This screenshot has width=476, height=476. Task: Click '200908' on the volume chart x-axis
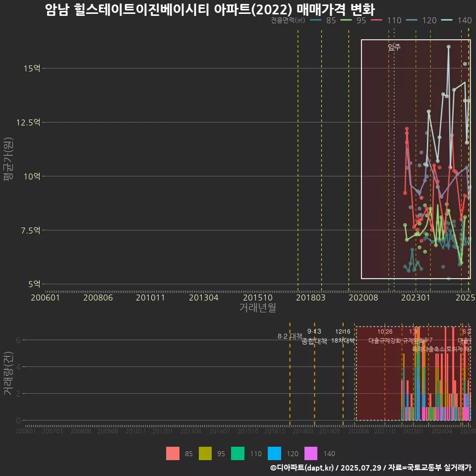tap(108, 431)
